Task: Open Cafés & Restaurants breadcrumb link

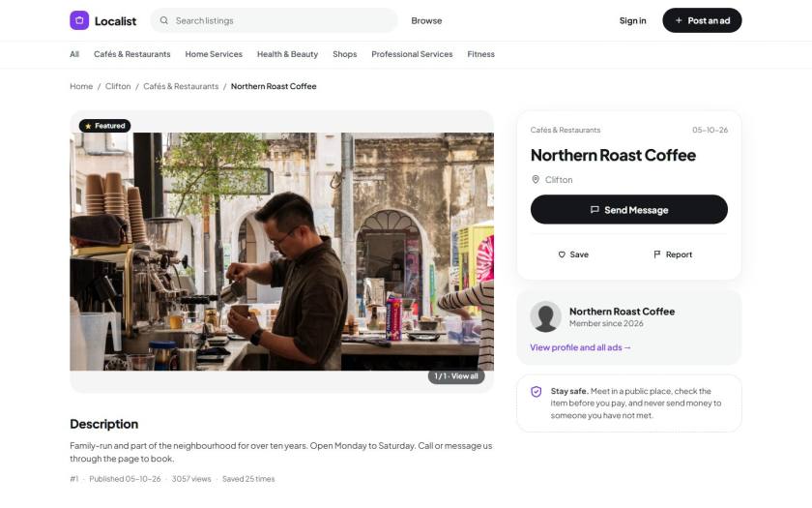Action: pyautogui.click(x=181, y=86)
